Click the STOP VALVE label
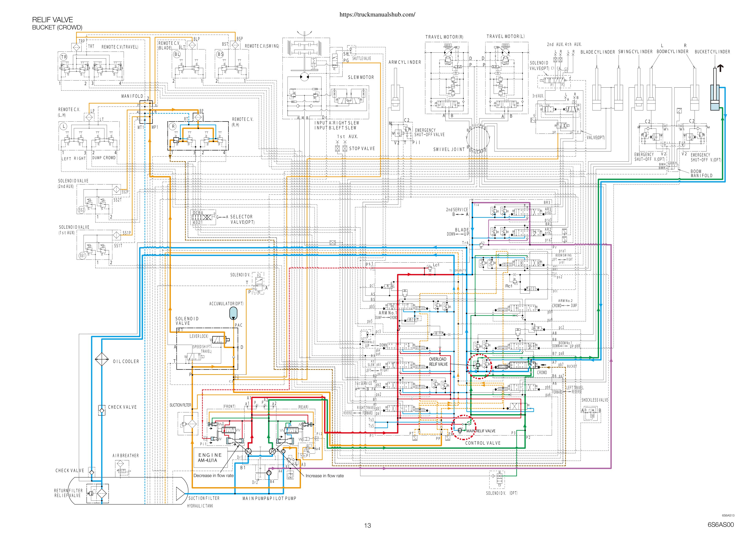 (x=362, y=149)
